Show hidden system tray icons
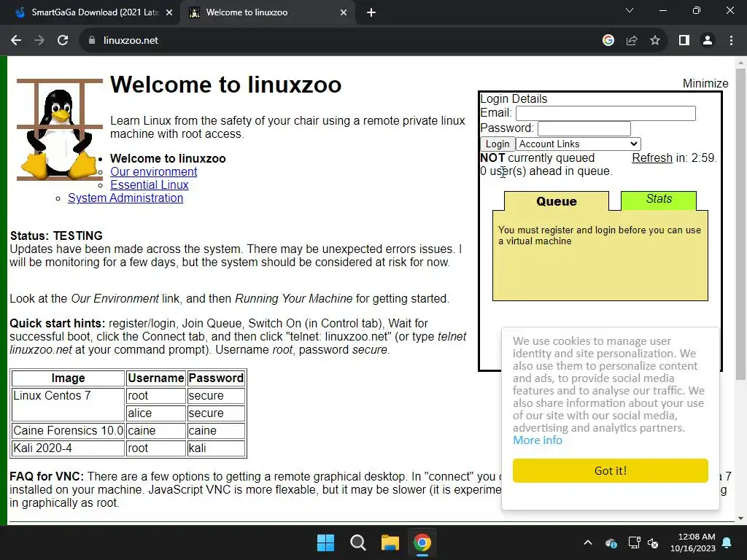Viewport: 747px width, 560px height. pos(588,542)
